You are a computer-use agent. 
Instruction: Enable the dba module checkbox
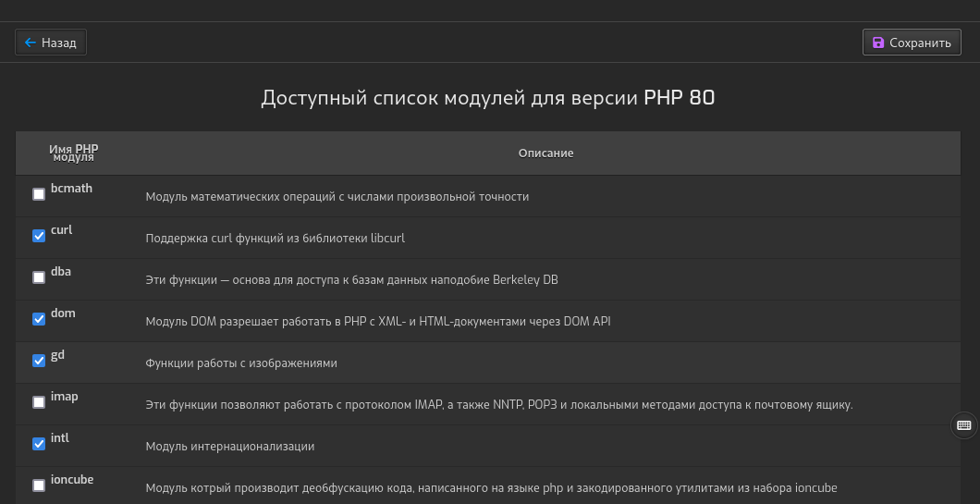click(39, 277)
